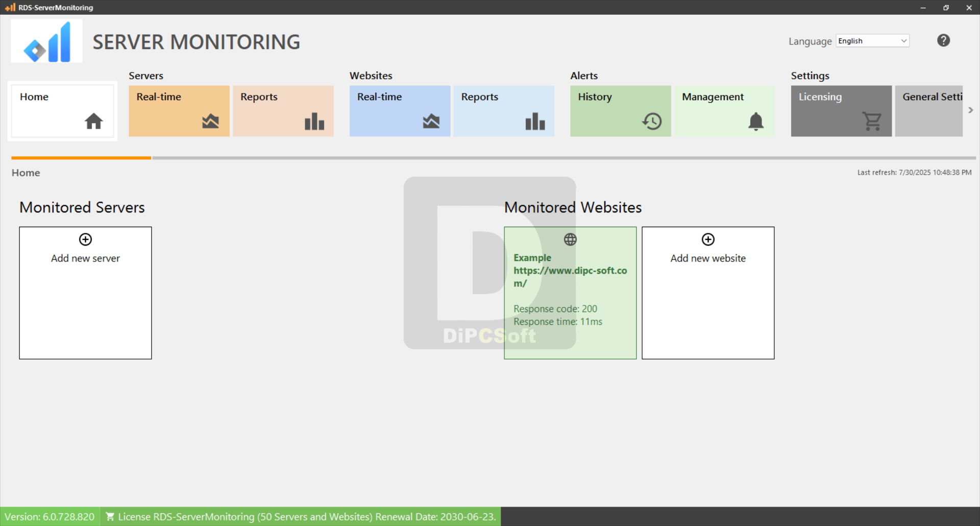Click Websites Reports bar chart icon
Viewport: 980px width, 526px height.
coord(535,121)
